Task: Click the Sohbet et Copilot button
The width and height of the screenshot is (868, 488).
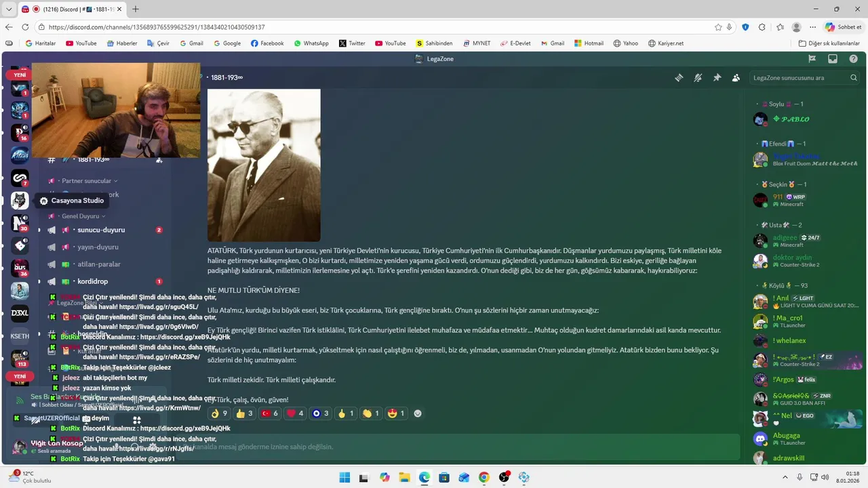Action: tap(843, 27)
